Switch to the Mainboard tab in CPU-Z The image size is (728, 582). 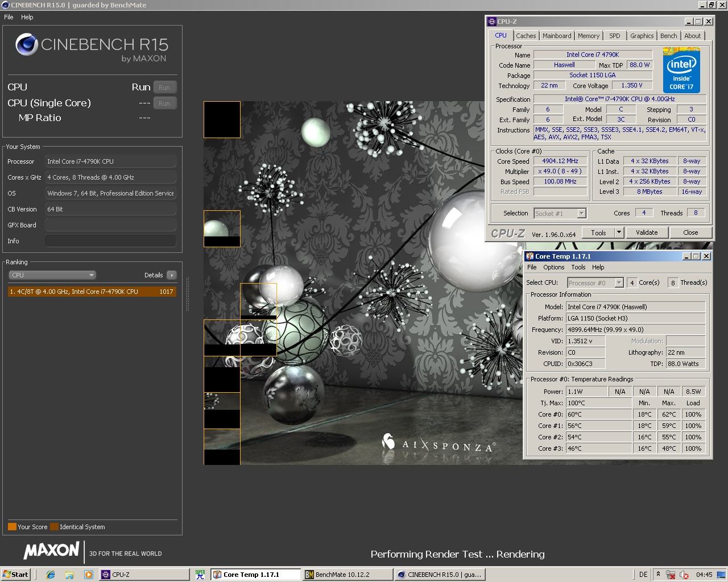coord(556,36)
